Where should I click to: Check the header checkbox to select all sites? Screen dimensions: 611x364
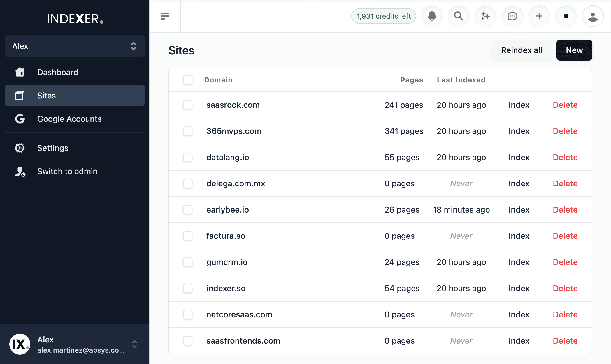(188, 80)
